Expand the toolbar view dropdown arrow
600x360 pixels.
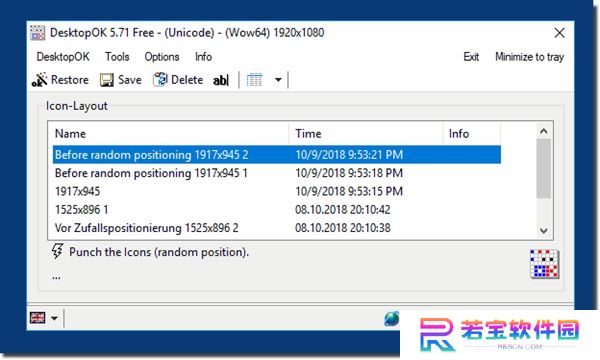pyautogui.click(x=278, y=80)
